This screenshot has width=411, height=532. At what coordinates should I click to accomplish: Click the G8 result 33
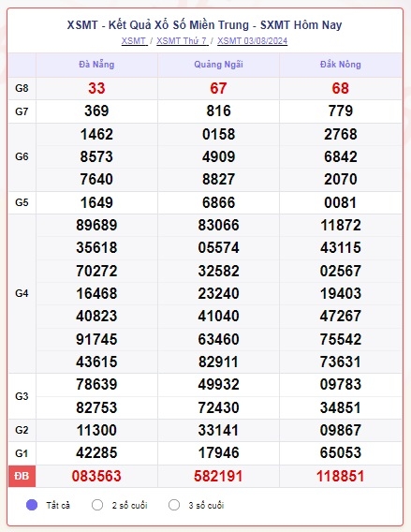(96, 88)
